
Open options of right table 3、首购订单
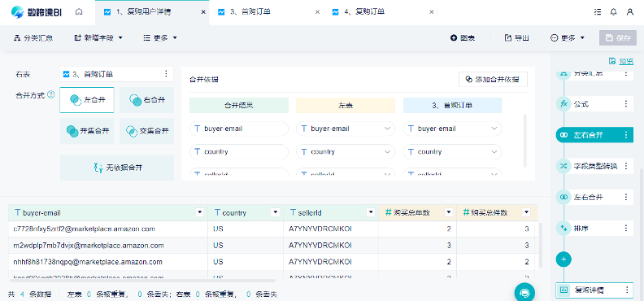coord(166,74)
